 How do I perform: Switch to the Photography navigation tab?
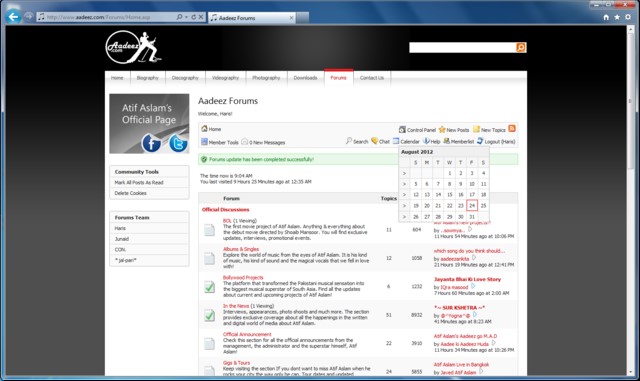pos(266,78)
